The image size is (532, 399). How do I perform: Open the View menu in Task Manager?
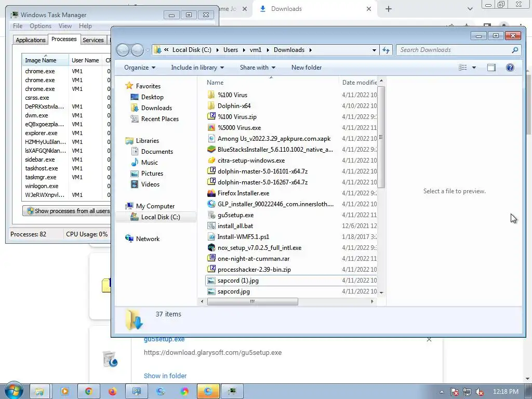pos(65,26)
